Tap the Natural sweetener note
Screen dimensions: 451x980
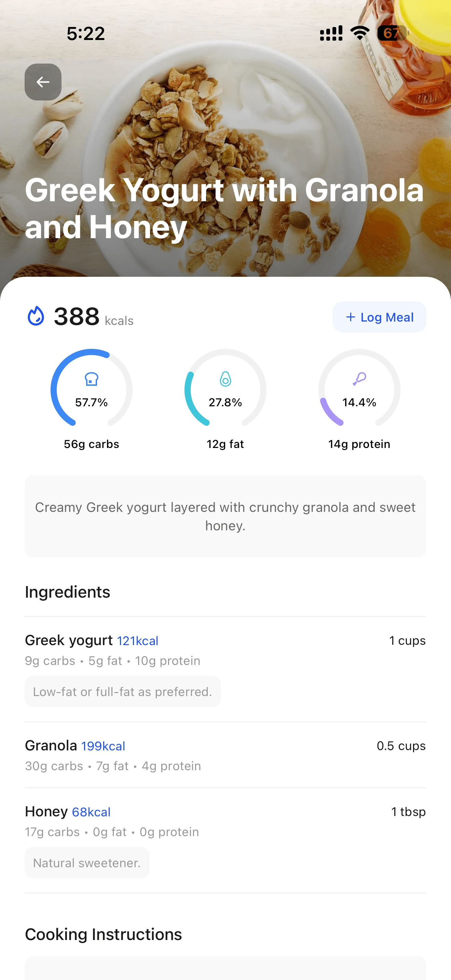click(x=87, y=863)
